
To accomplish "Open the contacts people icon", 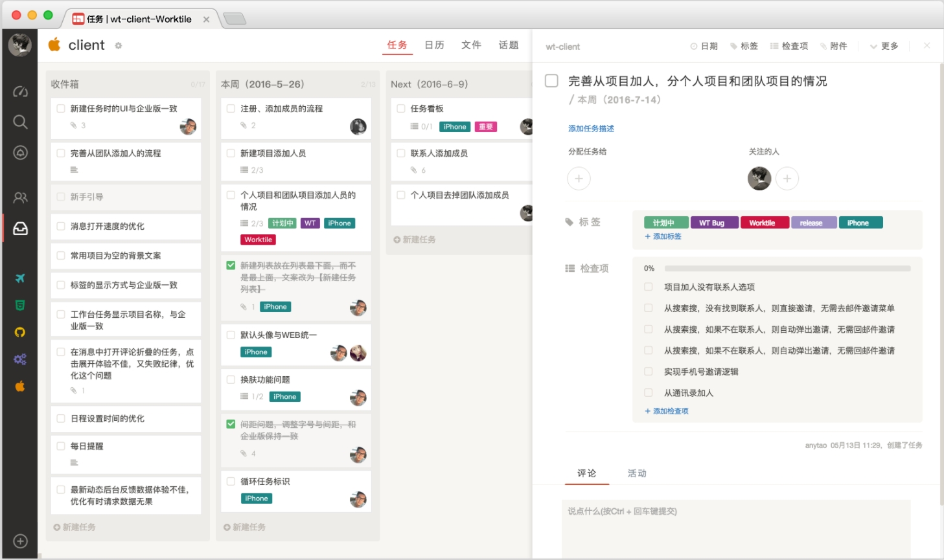I will click(x=20, y=197).
